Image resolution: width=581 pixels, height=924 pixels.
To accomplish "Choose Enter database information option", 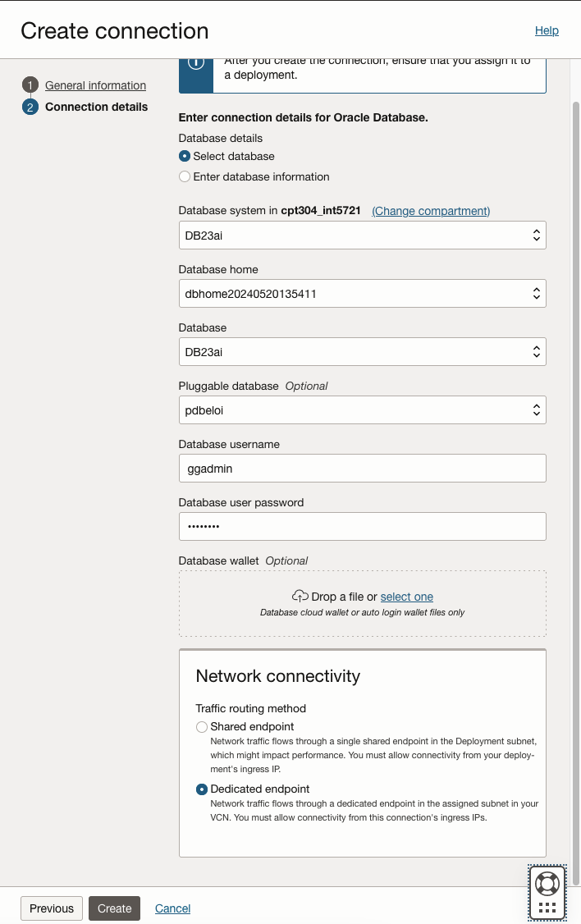I will coord(184,176).
